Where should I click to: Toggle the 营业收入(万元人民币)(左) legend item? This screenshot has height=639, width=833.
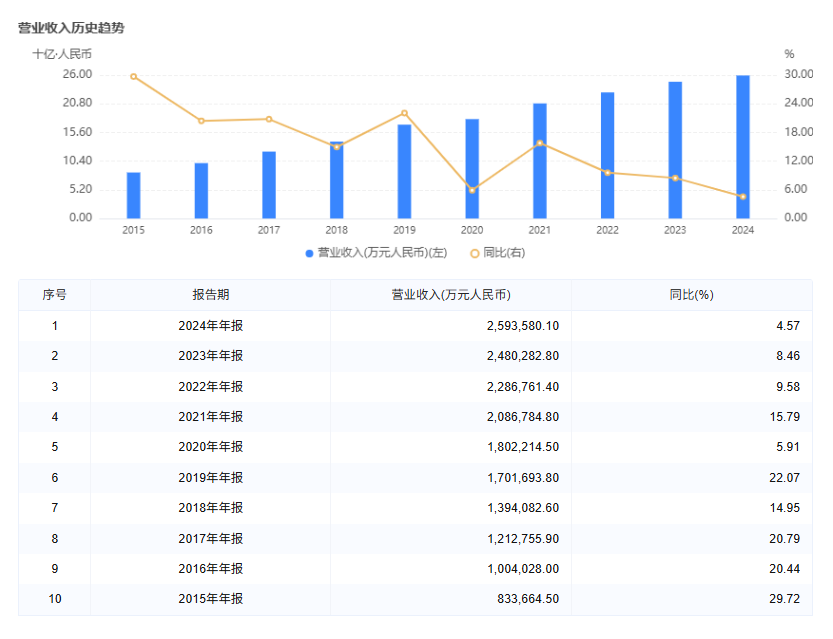377,253
